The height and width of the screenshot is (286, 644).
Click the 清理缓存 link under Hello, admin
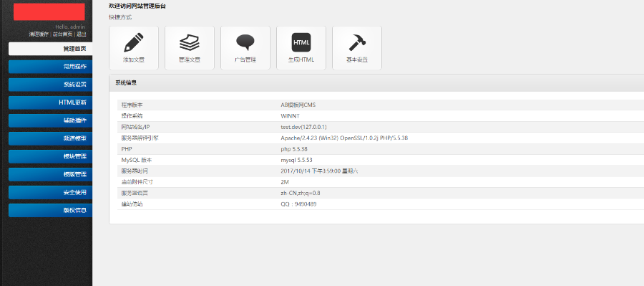coord(39,34)
